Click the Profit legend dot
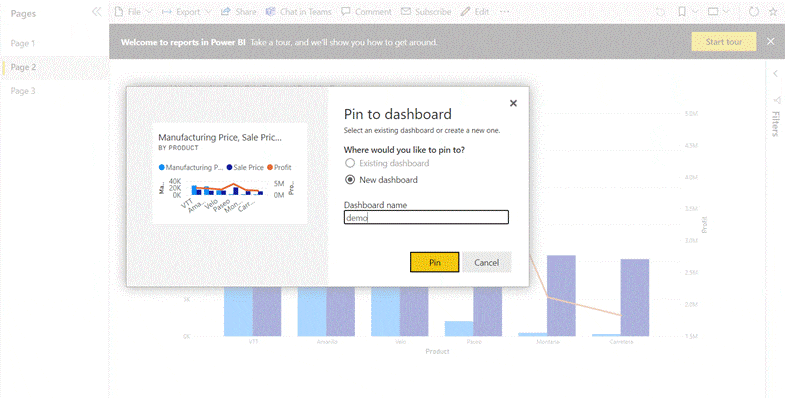Image resolution: width=785 pixels, height=398 pixels. (x=270, y=168)
